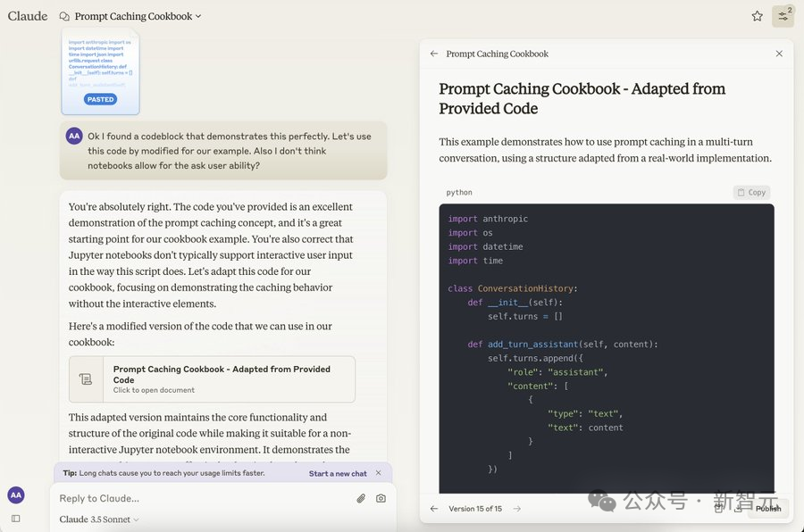Click the python language label
This screenshot has height=532, width=804.
(459, 192)
